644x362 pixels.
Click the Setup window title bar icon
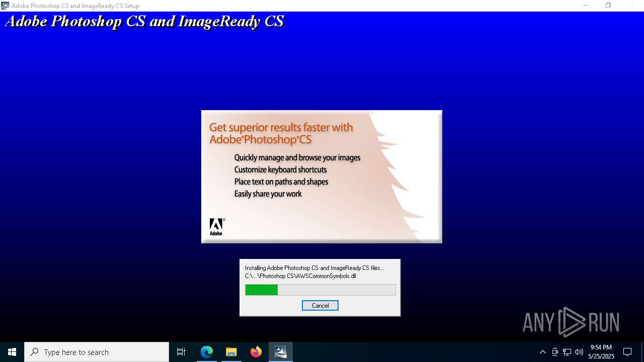point(5,6)
